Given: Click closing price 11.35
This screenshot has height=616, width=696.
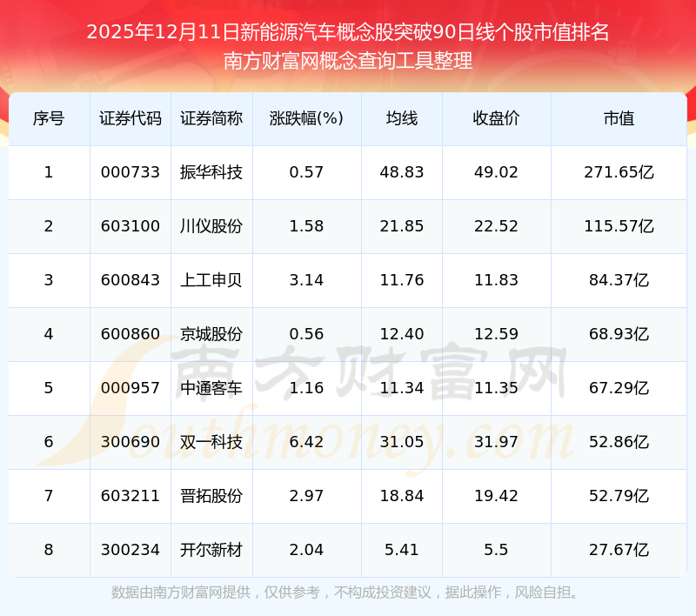Looking at the screenshot, I should click(x=496, y=388).
